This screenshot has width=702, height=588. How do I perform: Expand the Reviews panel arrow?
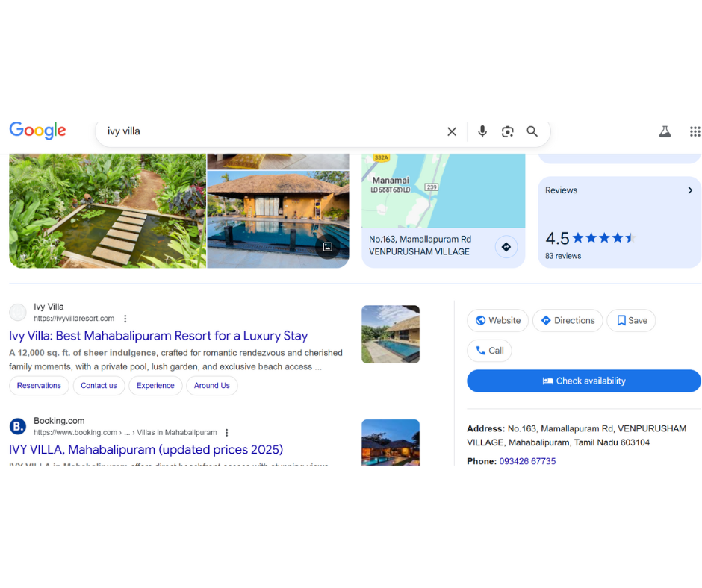coord(690,190)
